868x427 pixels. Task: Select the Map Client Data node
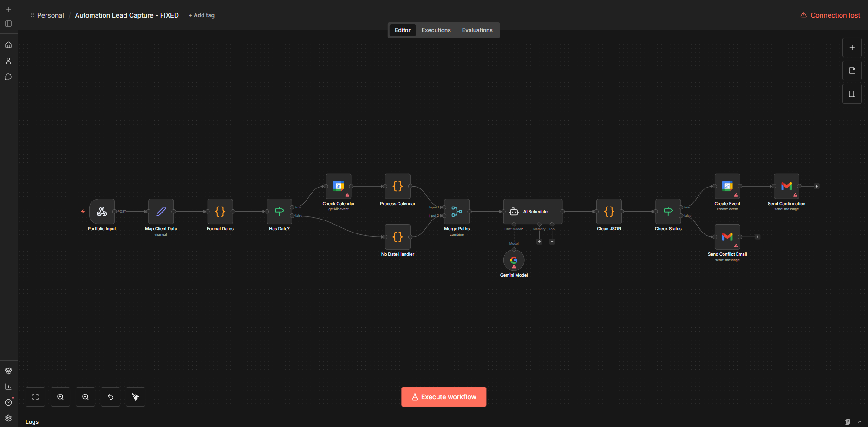click(x=161, y=212)
